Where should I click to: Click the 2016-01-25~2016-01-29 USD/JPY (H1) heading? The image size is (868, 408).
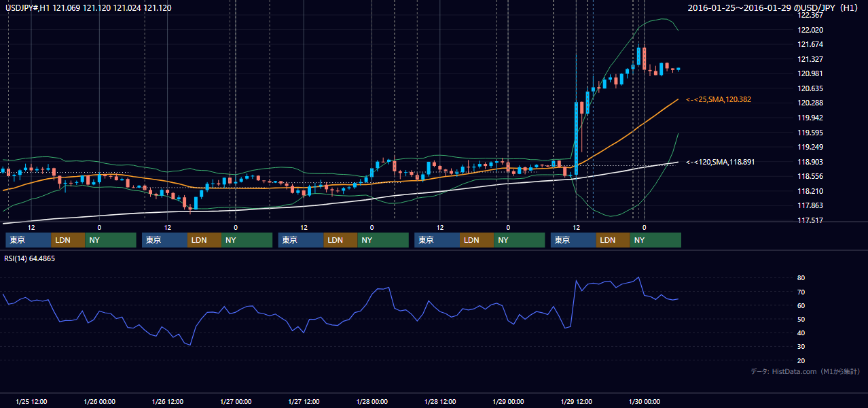click(x=774, y=7)
